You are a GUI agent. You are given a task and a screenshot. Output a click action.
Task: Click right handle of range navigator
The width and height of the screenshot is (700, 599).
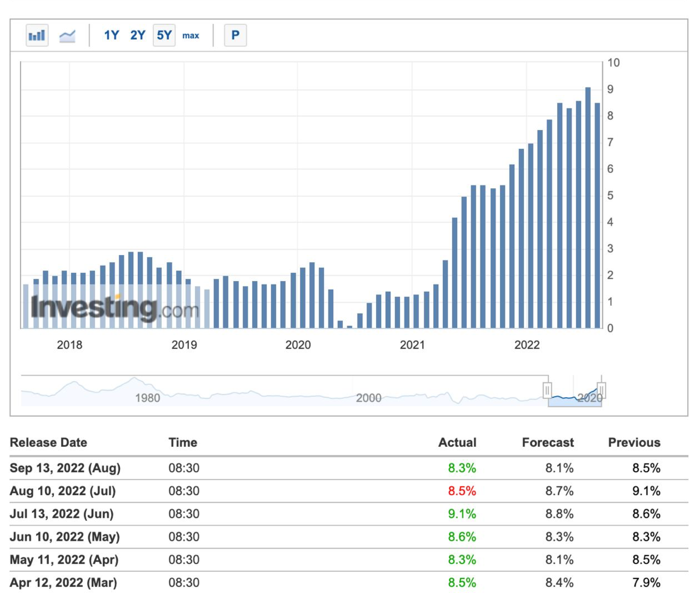point(601,390)
